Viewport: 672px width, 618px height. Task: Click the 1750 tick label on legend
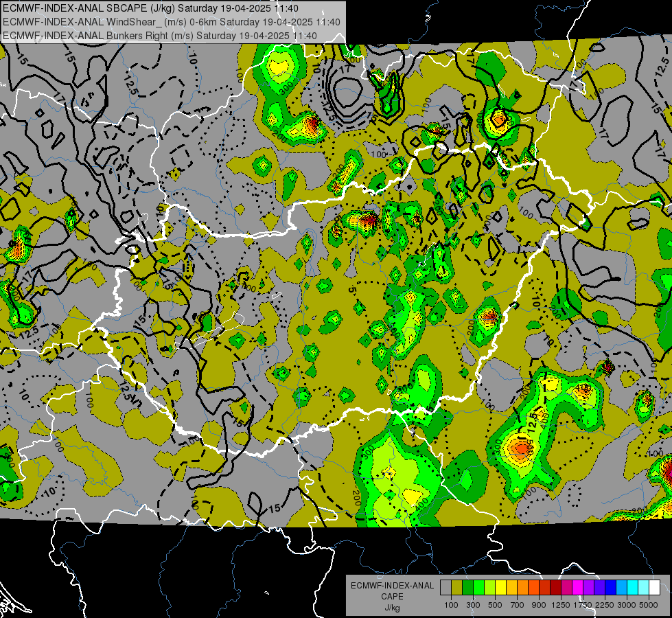click(x=583, y=605)
